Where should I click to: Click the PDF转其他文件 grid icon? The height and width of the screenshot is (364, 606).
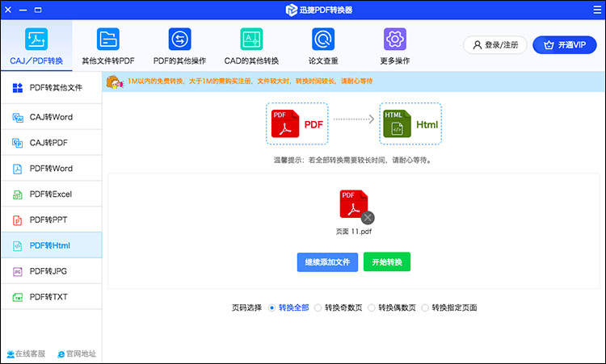(x=18, y=88)
